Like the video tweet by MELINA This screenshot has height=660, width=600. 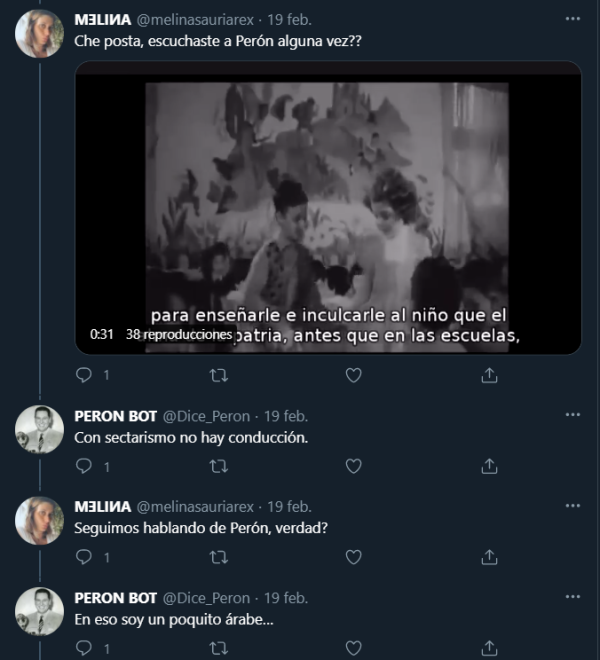[353, 375]
